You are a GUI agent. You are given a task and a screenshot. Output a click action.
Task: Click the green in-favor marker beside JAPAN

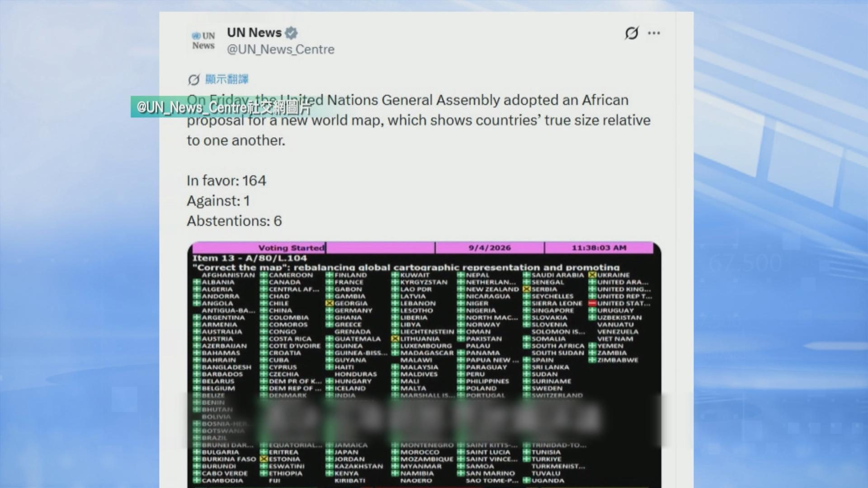pos(329,452)
